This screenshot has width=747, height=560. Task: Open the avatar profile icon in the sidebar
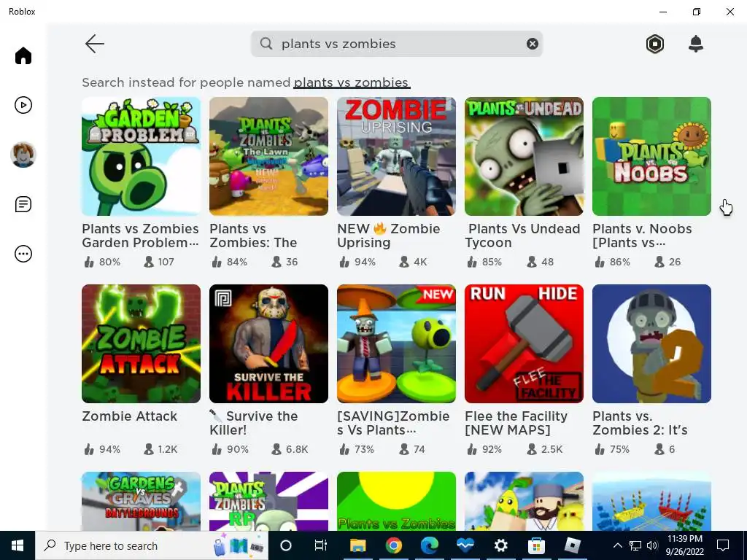pos(23,155)
